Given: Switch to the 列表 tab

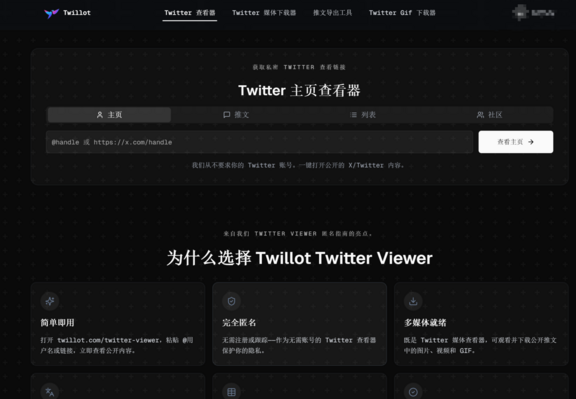Looking at the screenshot, I should [x=363, y=115].
